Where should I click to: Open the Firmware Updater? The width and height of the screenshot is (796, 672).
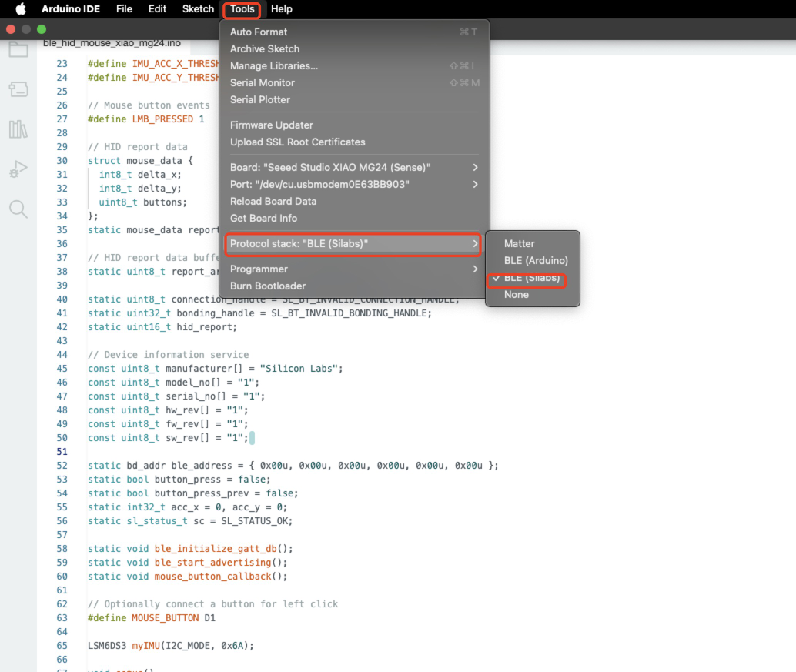pyautogui.click(x=354, y=125)
